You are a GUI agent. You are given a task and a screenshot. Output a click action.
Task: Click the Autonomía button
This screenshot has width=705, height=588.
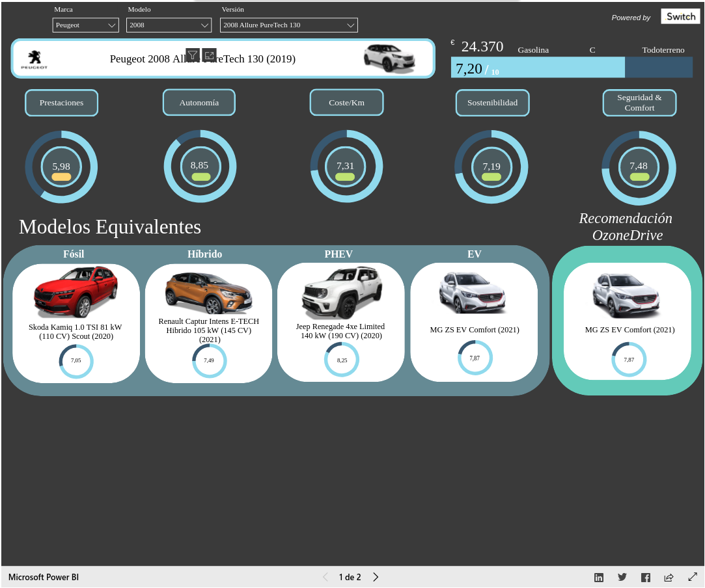pyautogui.click(x=199, y=102)
